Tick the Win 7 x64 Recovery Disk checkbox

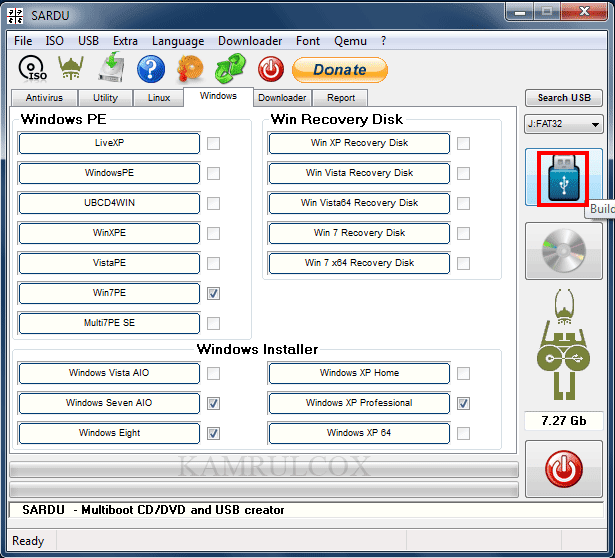click(464, 264)
